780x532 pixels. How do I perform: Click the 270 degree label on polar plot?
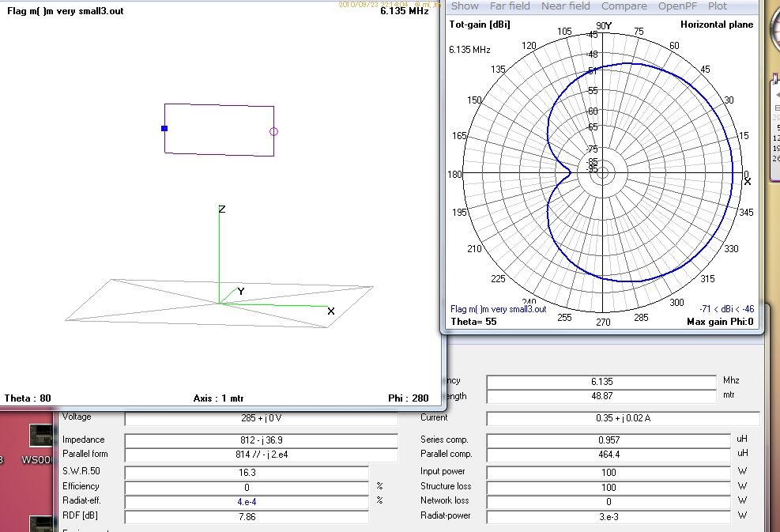603,322
